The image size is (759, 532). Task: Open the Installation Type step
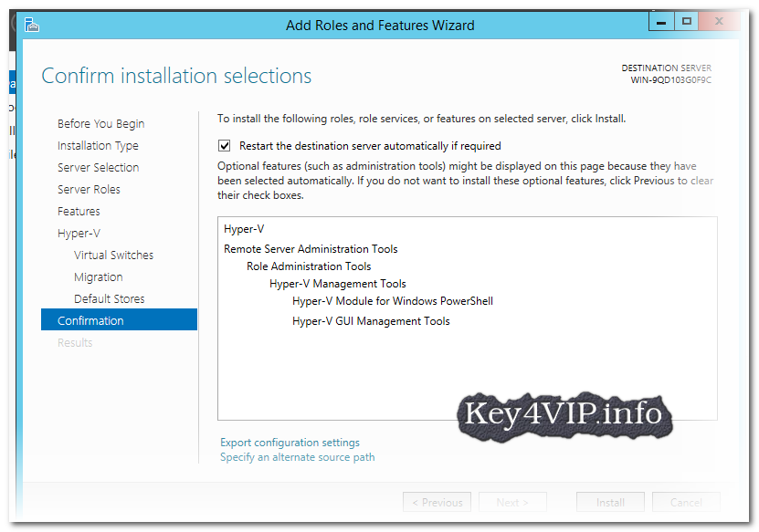pos(98,146)
